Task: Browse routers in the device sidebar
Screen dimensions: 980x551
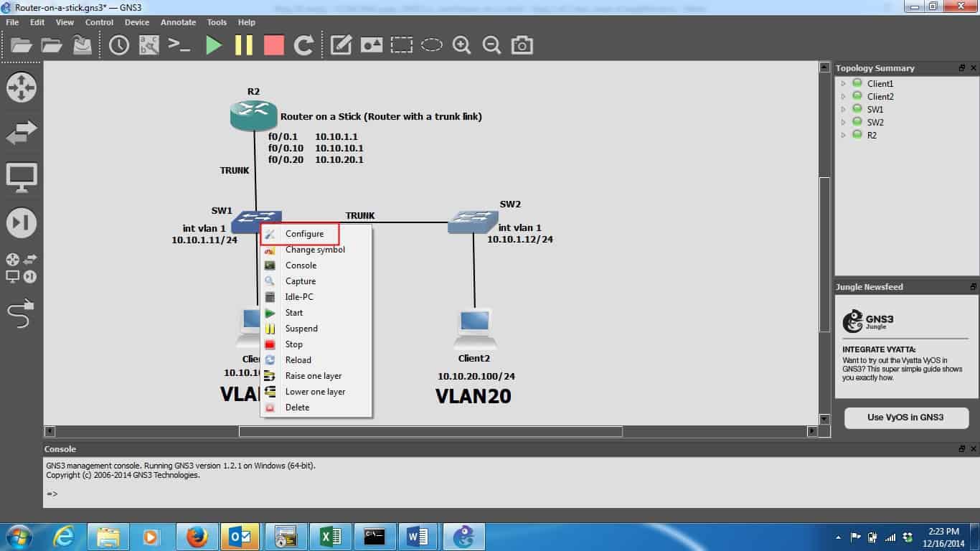Action: pos(22,88)
